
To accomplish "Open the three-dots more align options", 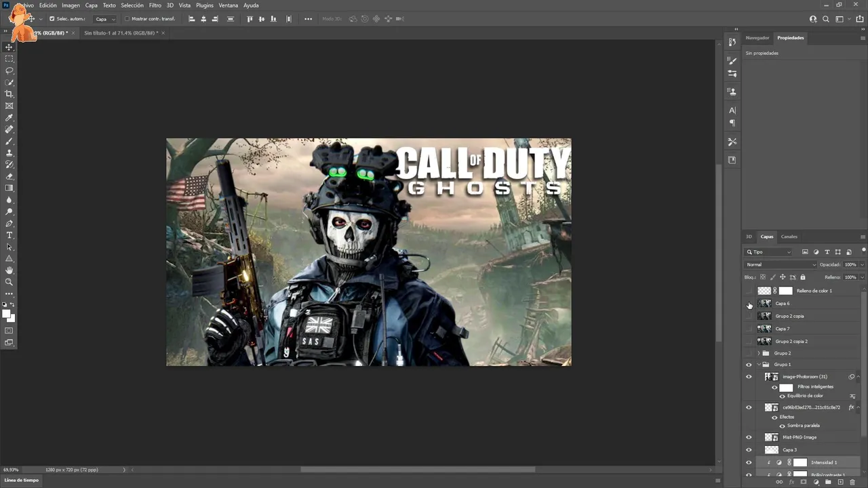I will click(309, 19).
